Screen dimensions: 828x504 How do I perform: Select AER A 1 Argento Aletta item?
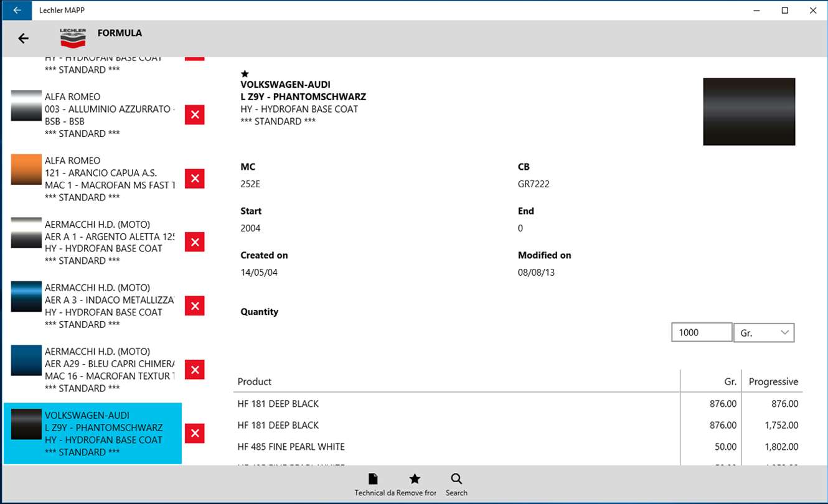pos(93,242)
